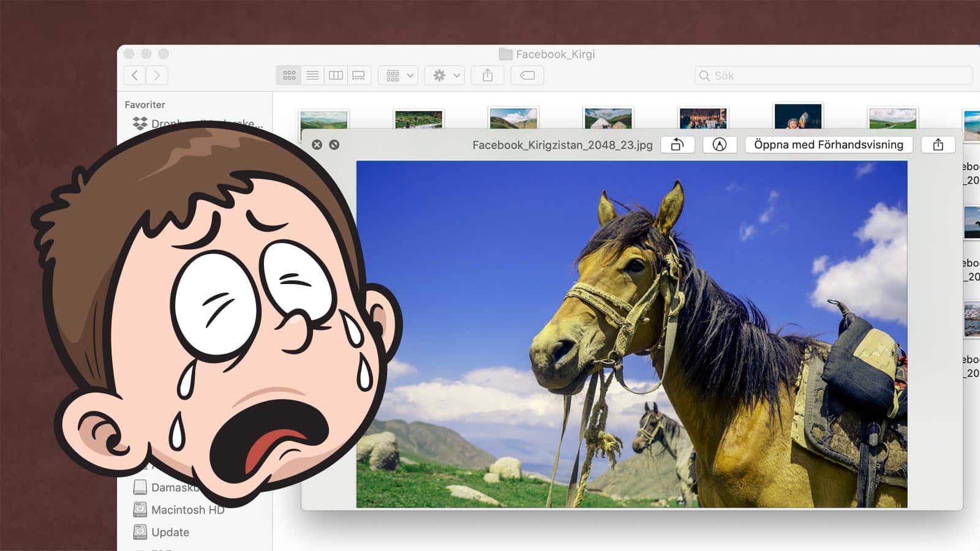This screenshot has height=551, width=980.
Task: Close the Quick Look preview
Action: (317, 144)
